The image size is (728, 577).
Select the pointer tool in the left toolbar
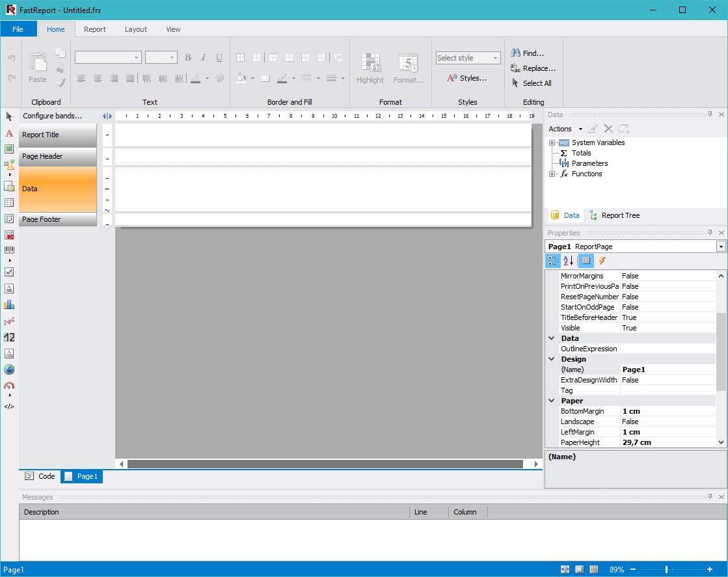(x=9, y=116)
